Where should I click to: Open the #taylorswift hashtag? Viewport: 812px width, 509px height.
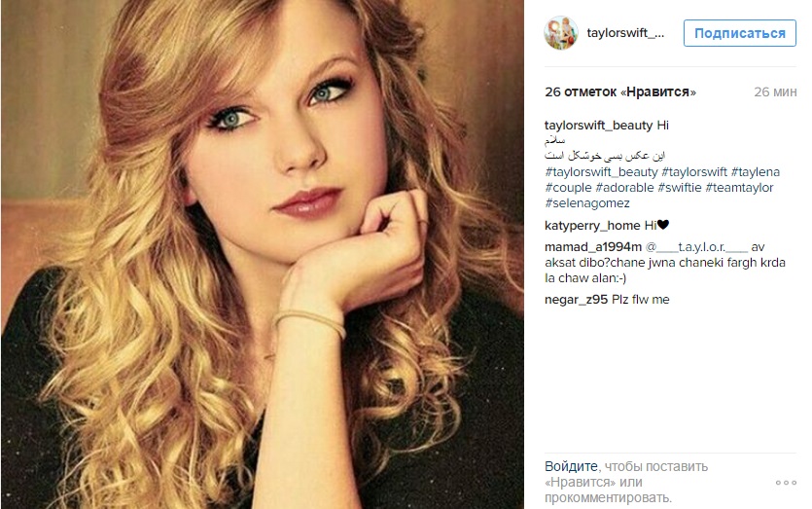(694, 172)
